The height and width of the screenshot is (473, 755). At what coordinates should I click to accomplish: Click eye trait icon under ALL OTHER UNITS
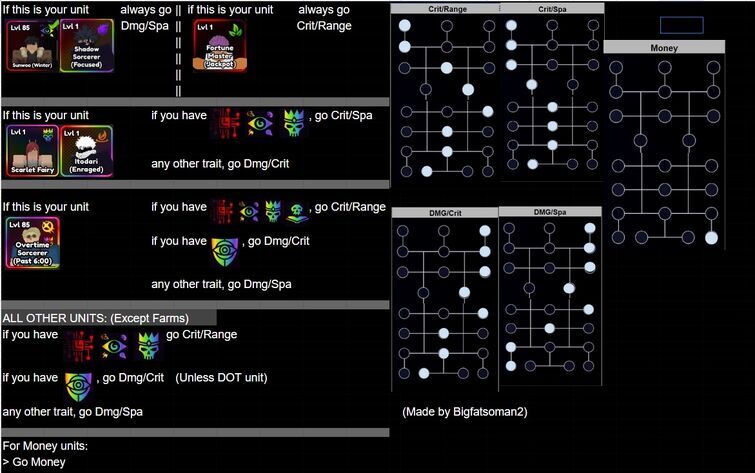[x=114, y=346]
